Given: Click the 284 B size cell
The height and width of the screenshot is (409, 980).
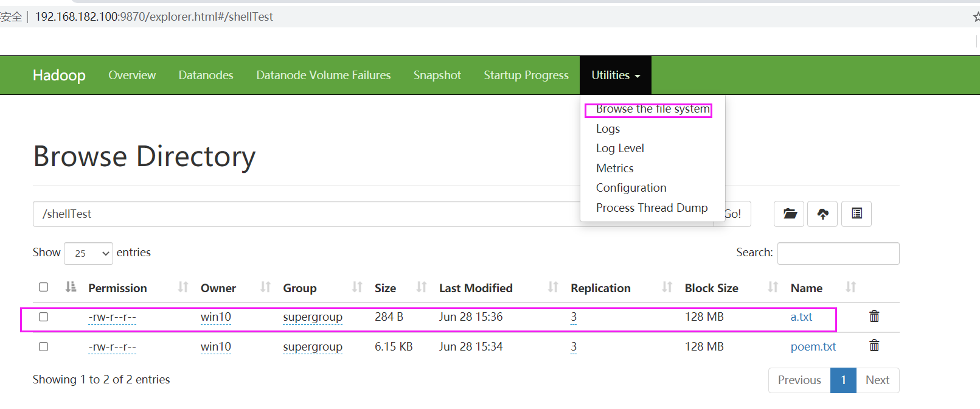Looking at the screenshot, I should 389,316.
